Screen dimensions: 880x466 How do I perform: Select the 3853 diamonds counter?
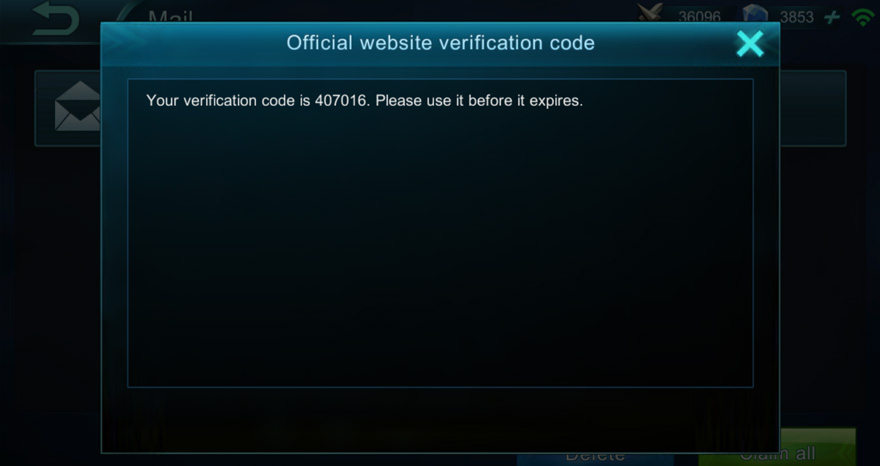(796, 17)
